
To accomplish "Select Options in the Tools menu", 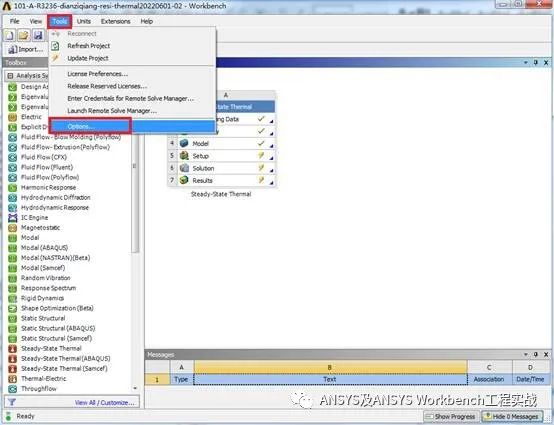I will 132,126.
